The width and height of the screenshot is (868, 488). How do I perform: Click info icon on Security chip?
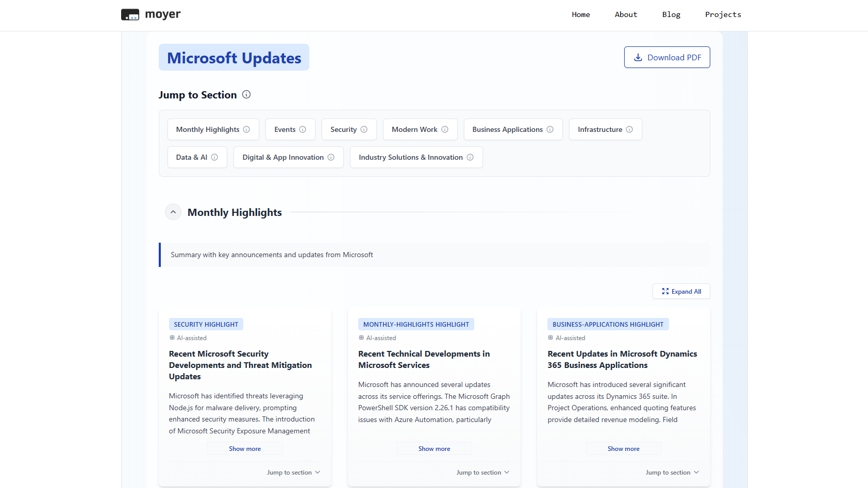(x=364, y=129)
